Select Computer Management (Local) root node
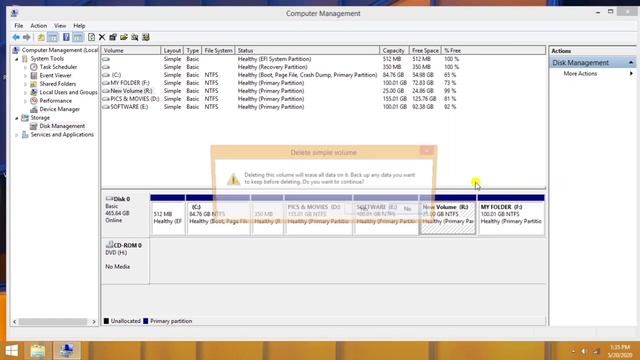This screenshot has width=640, height=360. point(60,50)
